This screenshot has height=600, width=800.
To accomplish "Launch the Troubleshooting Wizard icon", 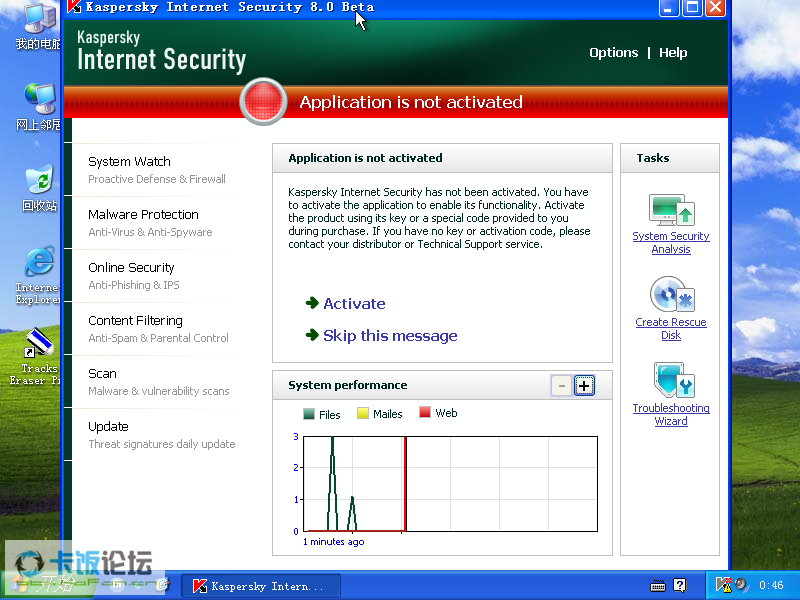I will pos(674,380).
